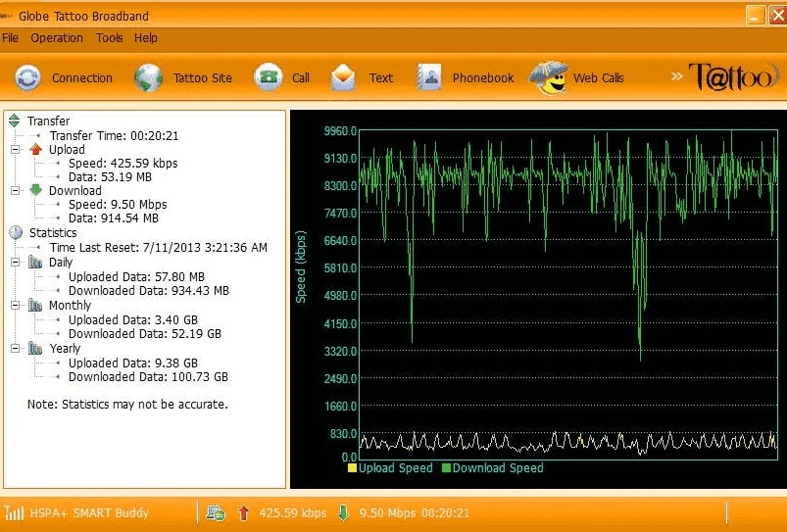This screenshot has width=787, height=532.
Task: Click the green Download Speed legend swatch
Action: [446, 468]
